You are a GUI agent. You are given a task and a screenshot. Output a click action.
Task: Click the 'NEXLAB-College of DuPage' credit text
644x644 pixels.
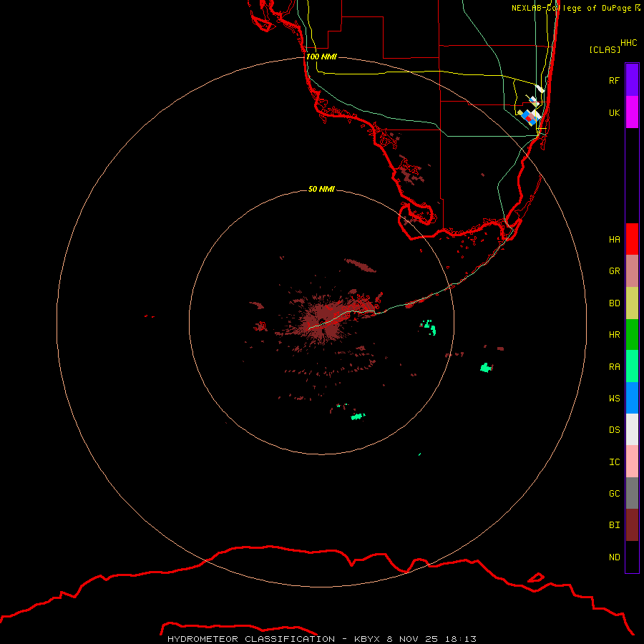pyautogui.click(x=571, y=8)
